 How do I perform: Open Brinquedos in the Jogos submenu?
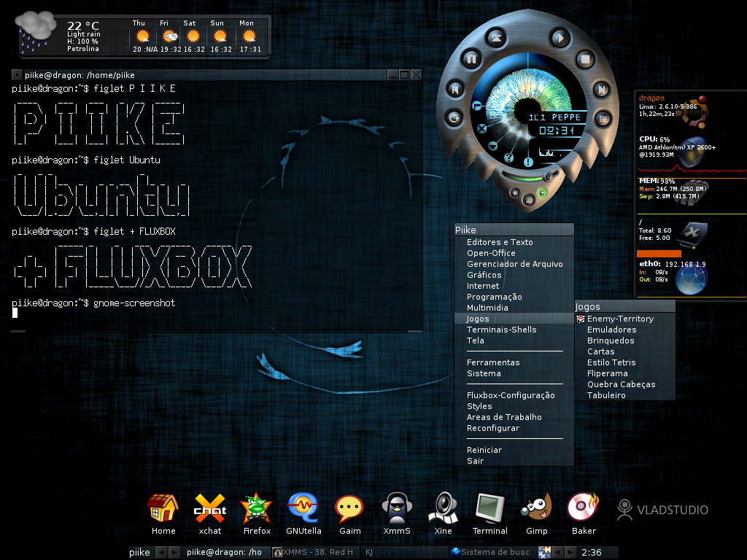pos(625,341)
